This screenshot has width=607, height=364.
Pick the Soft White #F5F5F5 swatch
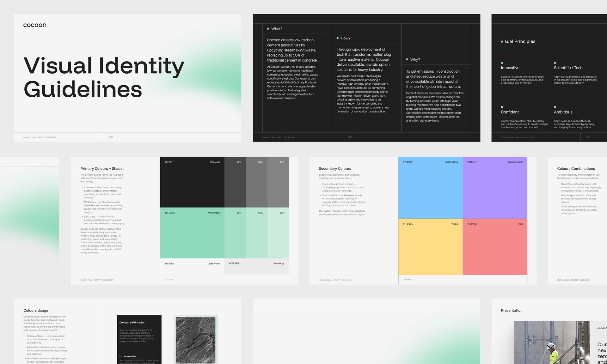[x=192, y=266]
